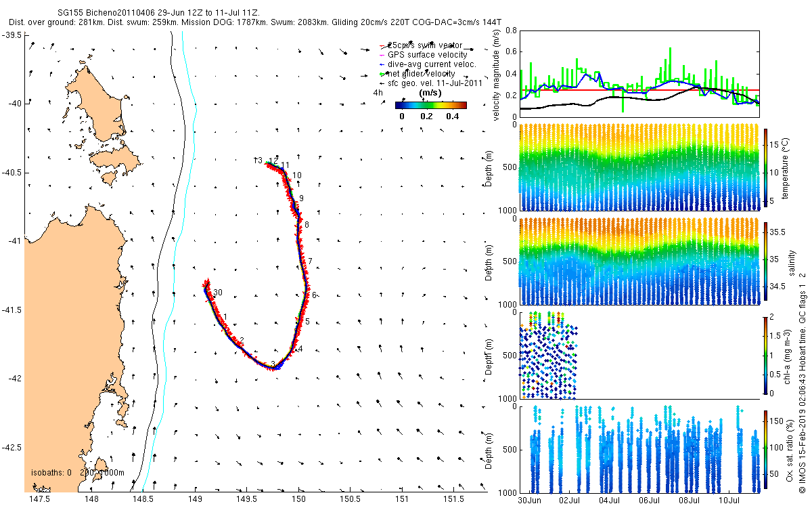Click the '02Jul' date tick label

[570, 501]
